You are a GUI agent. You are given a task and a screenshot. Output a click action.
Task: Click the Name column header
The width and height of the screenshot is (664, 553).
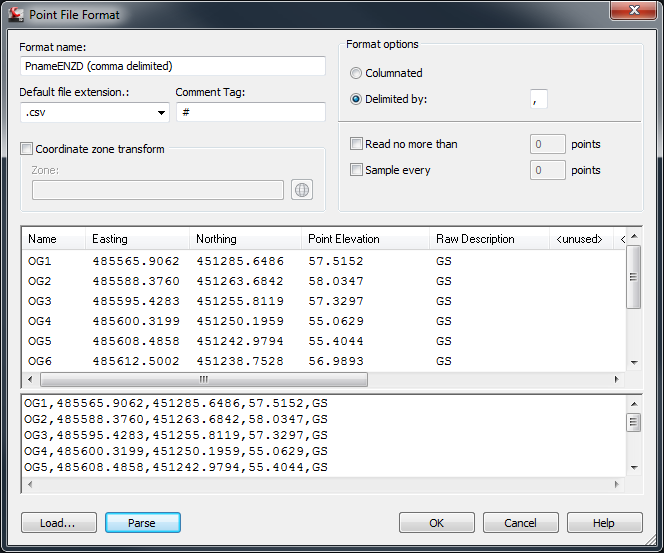tap(53, 239)
